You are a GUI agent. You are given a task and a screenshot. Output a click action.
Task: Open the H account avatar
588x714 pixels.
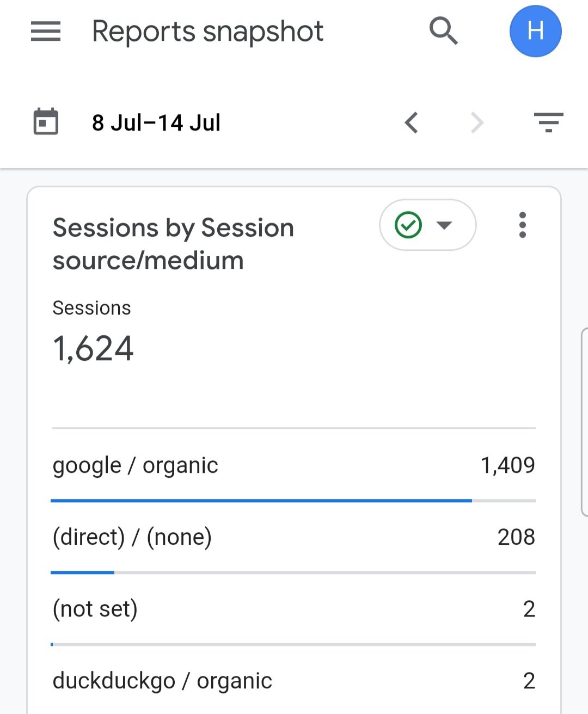(535, 31)
